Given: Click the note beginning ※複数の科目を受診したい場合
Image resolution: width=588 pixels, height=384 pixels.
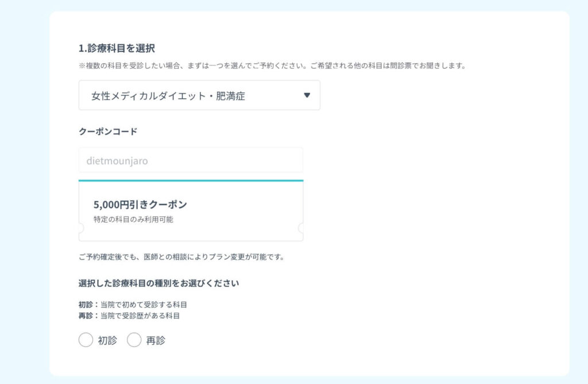Looking at the screenshot, I should coord(272,65).
